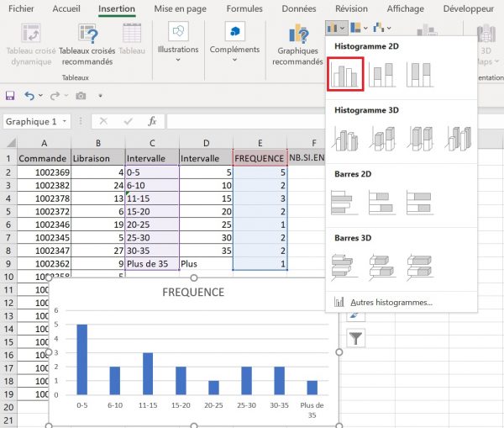
Task: Expand the Illustrations dropdown
Action: tap(178, 60)
